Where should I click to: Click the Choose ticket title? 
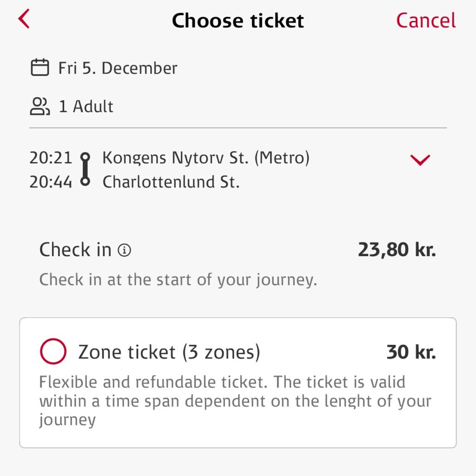(x=238, y=20)
